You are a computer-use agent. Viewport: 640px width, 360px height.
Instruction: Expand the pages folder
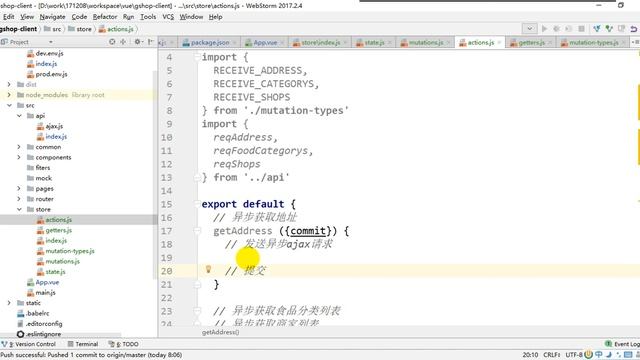[19, 189]
